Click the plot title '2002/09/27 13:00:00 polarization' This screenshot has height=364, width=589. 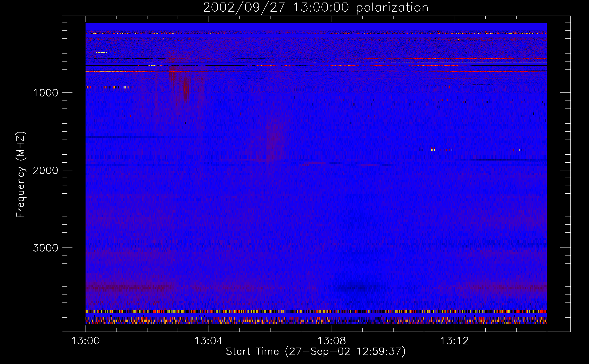click(316, 8)
